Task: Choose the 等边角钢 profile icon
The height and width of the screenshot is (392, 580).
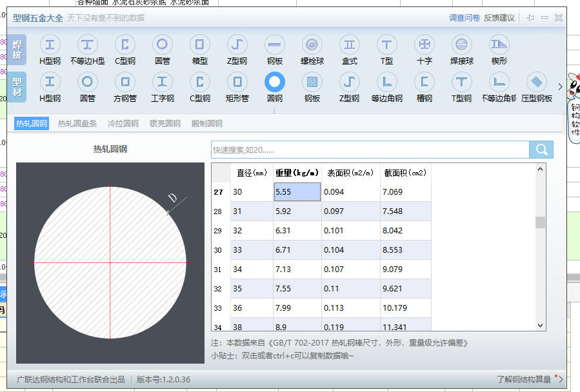Action: [387, 83]
